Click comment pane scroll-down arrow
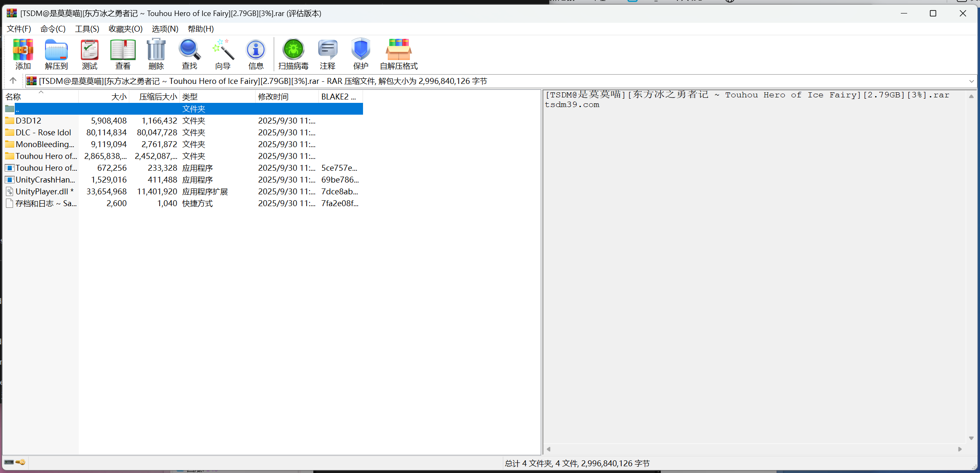 tap(971, 438)
